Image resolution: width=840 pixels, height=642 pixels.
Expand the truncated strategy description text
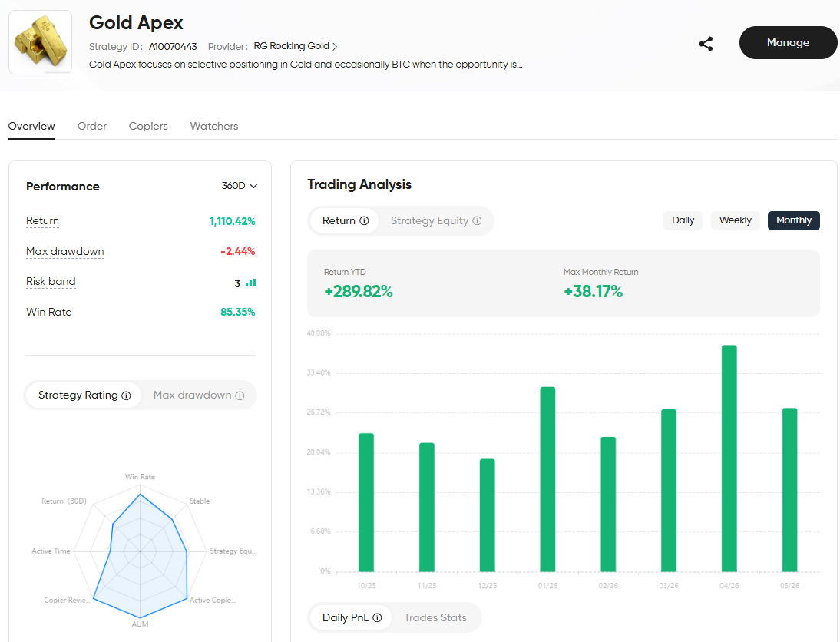pyautogui.click(x=306, y=65)
